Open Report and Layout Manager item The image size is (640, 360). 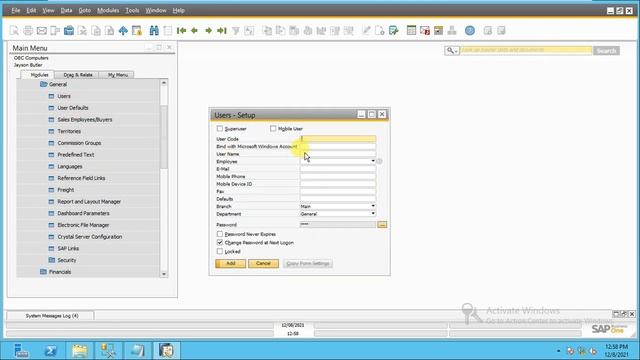[89, 202]
